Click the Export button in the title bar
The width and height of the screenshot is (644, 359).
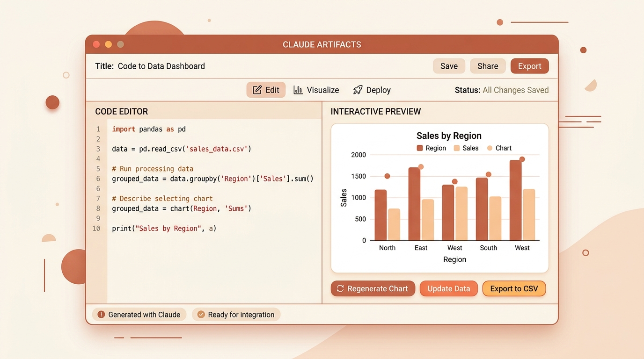[530, 66]
